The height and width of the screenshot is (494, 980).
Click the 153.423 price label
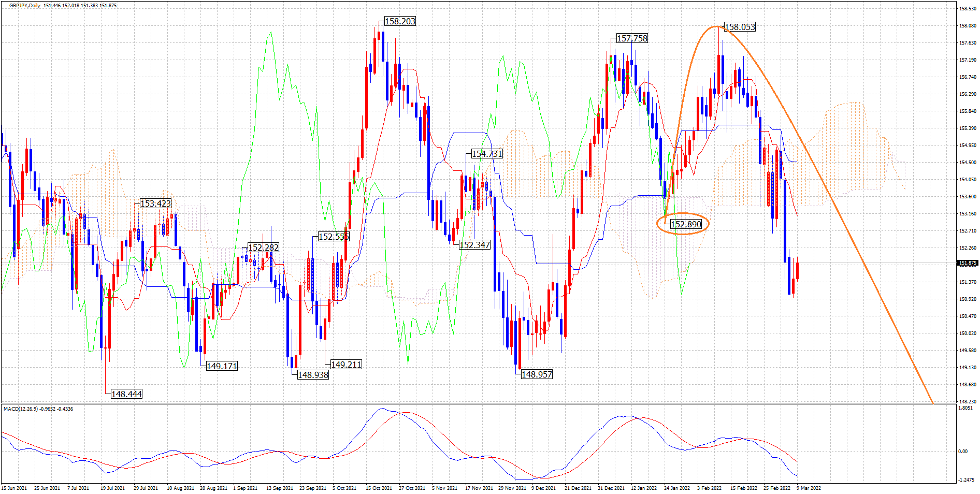(155, 204)
